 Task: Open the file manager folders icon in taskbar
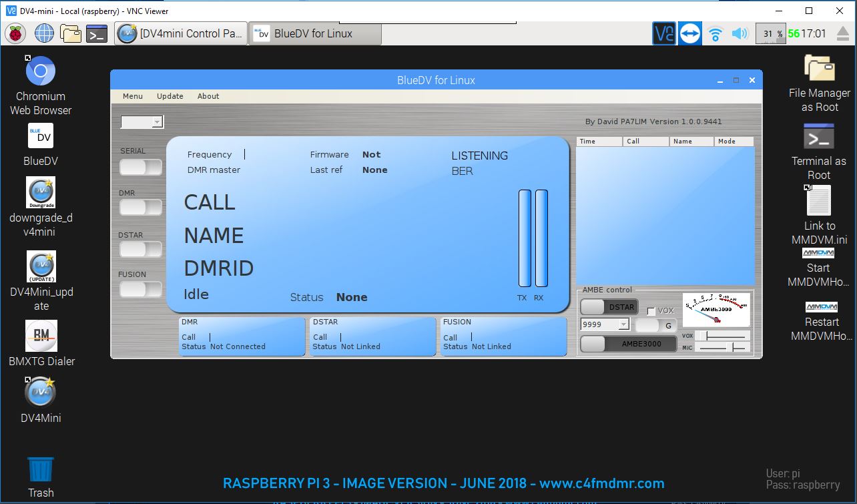click(x=70, y=33)
